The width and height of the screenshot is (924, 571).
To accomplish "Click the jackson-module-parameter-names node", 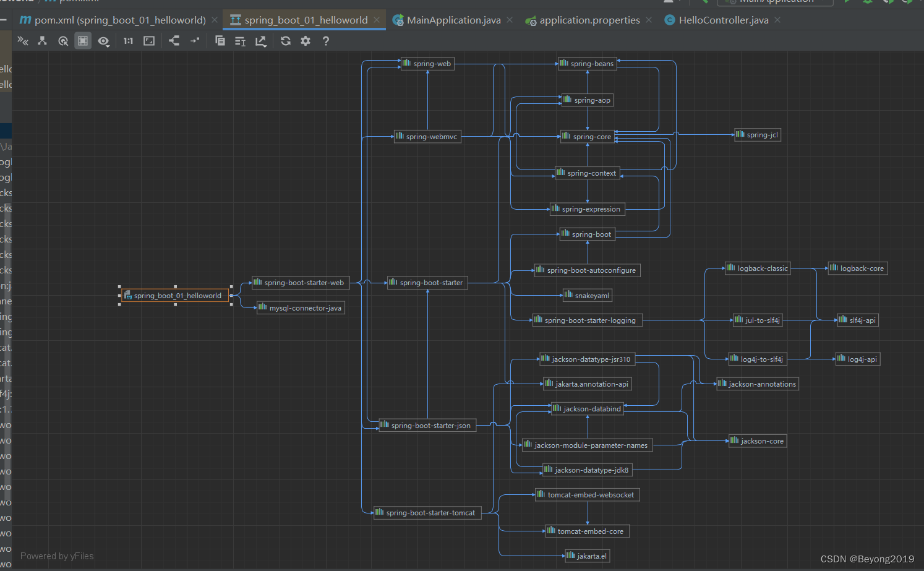I will [588, 445].
